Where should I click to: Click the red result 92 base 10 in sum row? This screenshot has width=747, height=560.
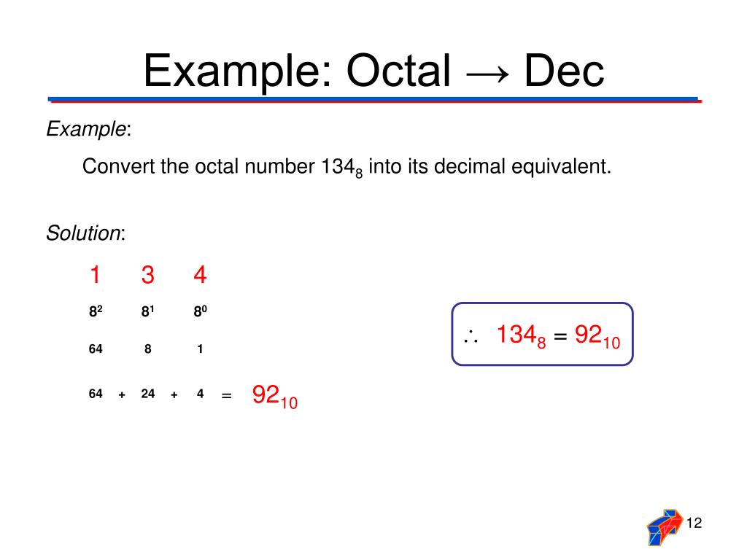(275, 396)
